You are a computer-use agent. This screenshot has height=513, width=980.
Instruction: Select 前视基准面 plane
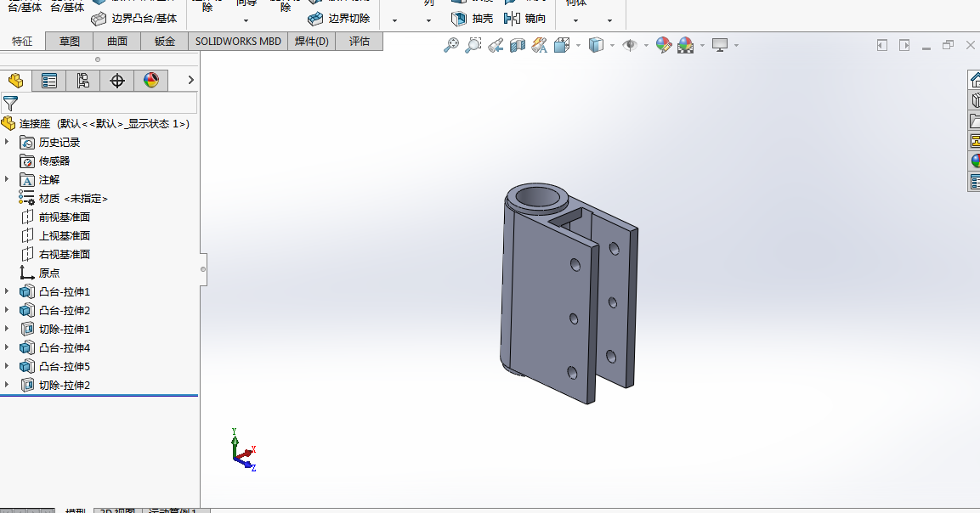coord(55,217)
